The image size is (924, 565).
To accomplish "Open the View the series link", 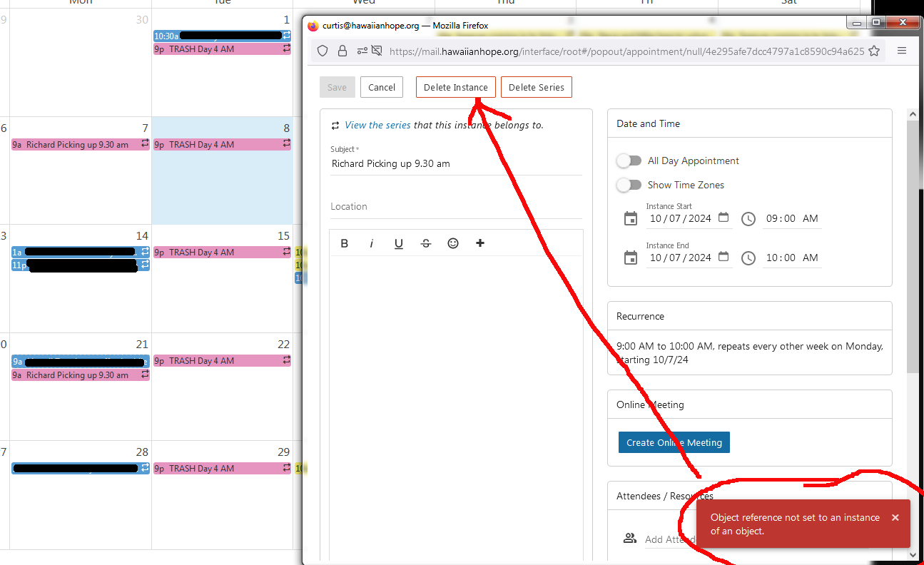I will pyautogui.click(x=377, y=125).
